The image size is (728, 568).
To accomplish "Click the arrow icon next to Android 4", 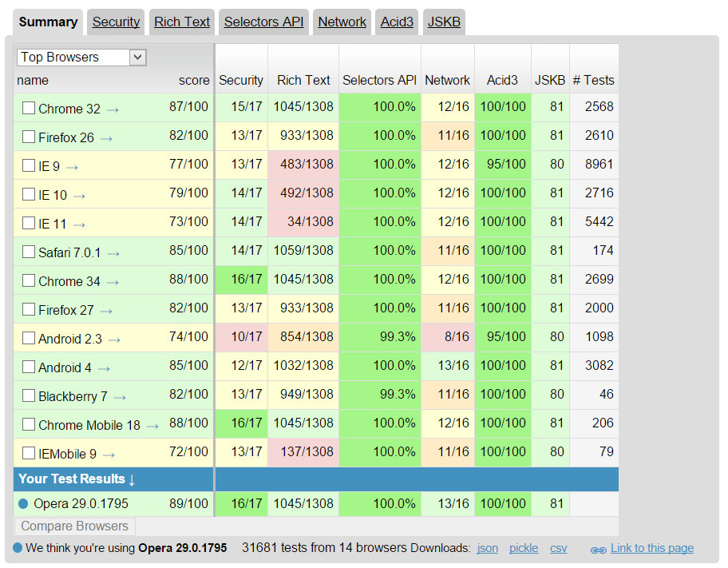I will (104, 369).
